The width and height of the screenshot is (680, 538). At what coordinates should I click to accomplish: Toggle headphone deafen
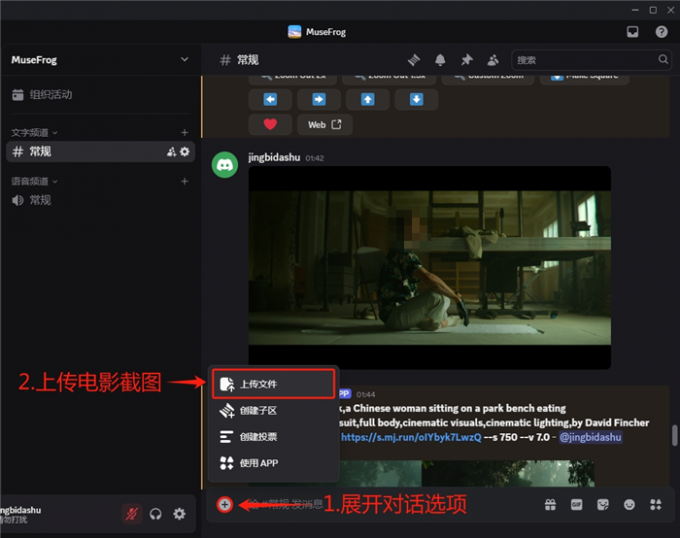click(155, 514)
